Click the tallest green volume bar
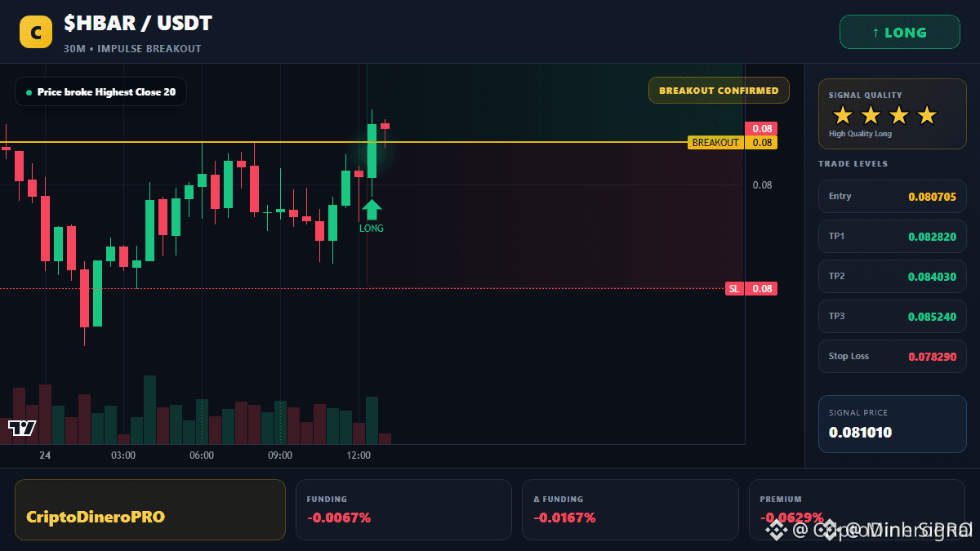 [x=149, y=410]
